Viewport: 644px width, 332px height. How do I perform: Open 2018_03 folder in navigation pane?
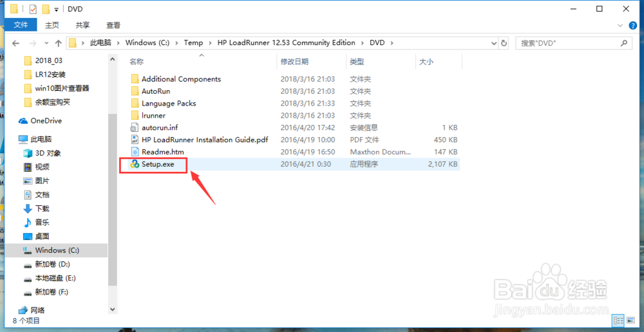point(48,60)
